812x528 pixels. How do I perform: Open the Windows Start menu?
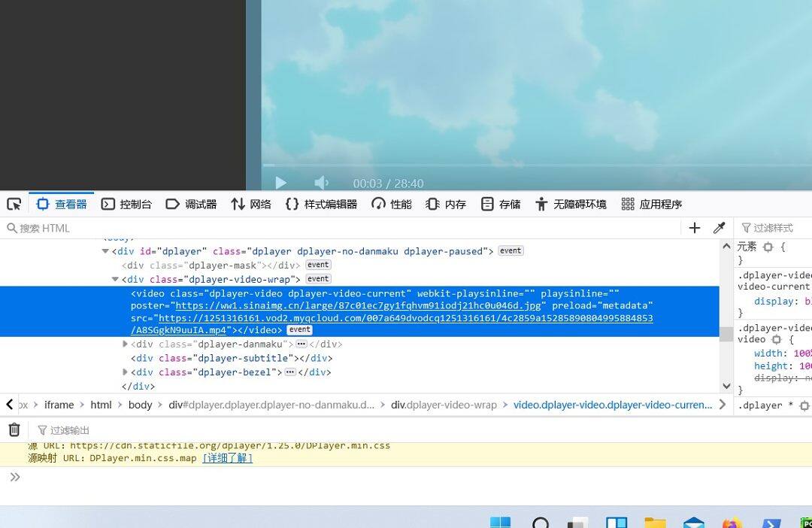[500, 523]
